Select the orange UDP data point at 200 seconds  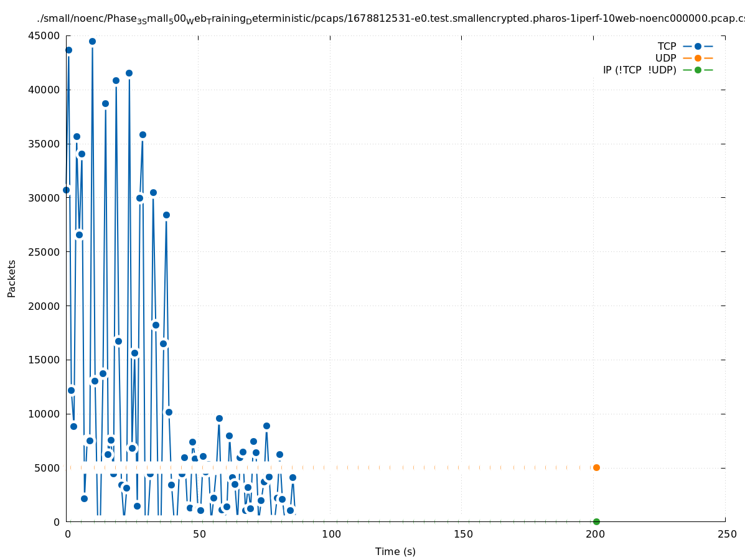click(596, 467)
